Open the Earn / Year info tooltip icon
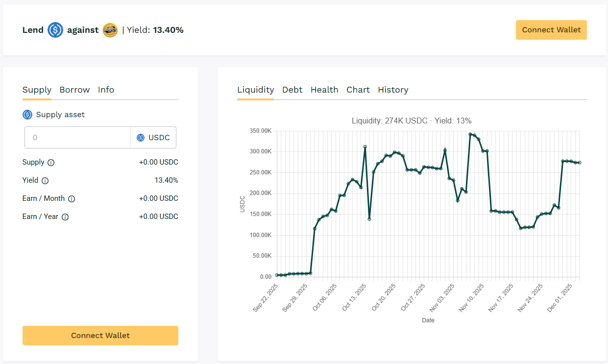 click(x=65, y=217)
